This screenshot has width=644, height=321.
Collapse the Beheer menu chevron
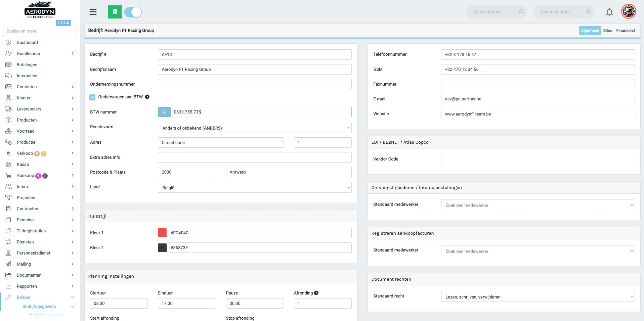pyautogui.click(x=73, y=297)
